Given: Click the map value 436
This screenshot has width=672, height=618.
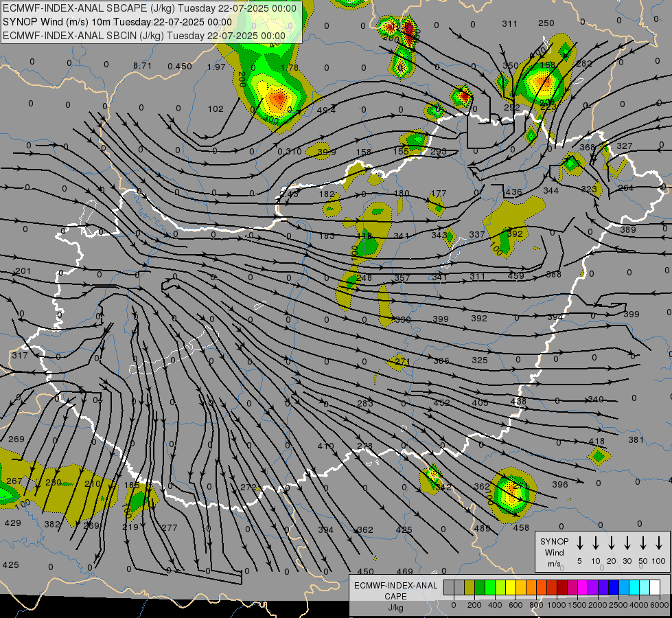Looking at the screenshot, I should (x=513, y=192).
